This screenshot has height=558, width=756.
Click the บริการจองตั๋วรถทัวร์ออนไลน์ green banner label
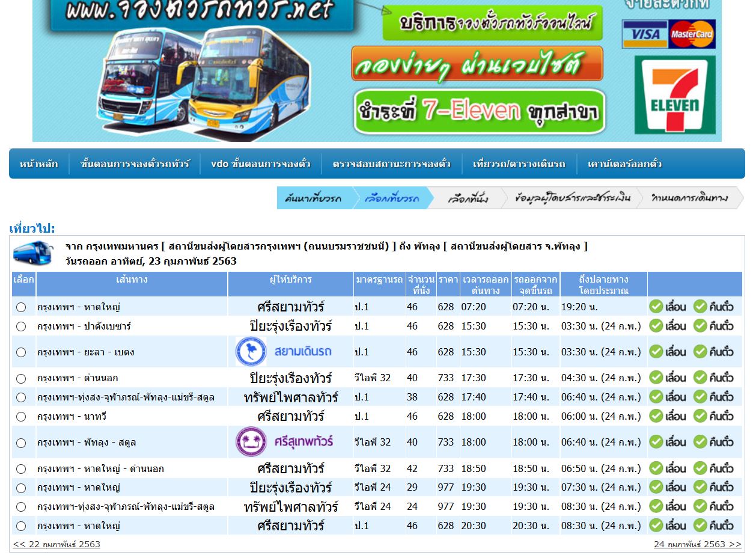click(x=493, y=23)
